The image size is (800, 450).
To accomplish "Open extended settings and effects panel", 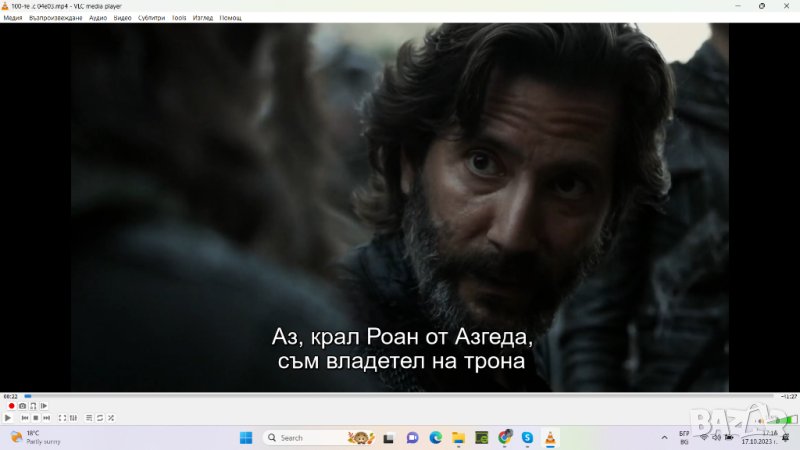I will [x=72, y=418].
